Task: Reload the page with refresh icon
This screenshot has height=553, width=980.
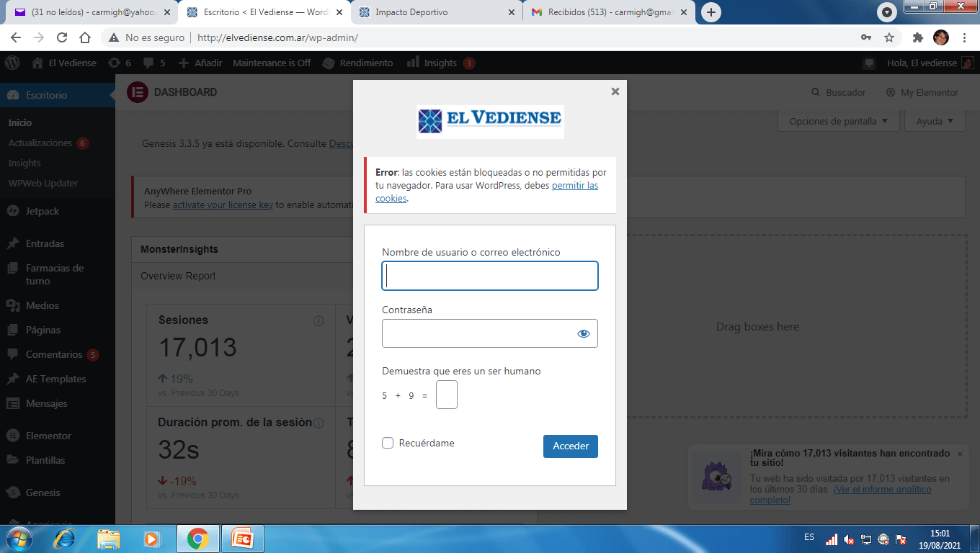Action: tap(62, 37)
